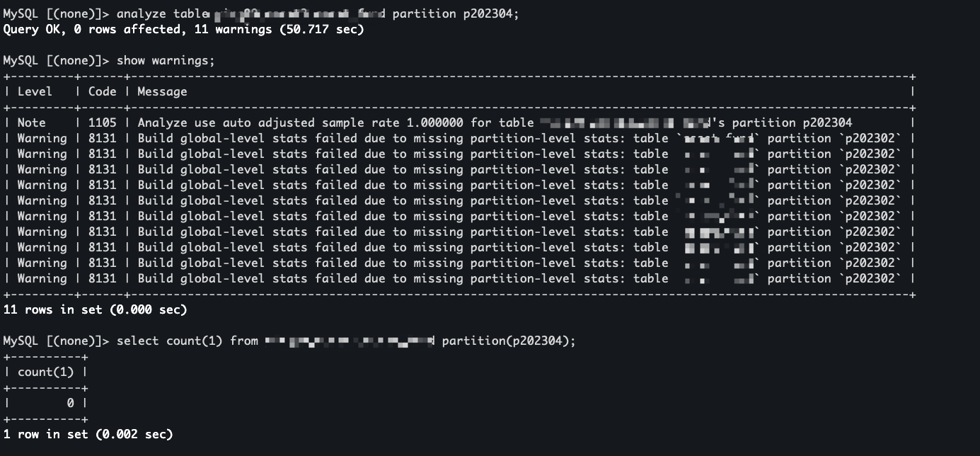Click the count result value 0
Image resolution: width=980 pixels, height=456 pixels.
click(70, 403)
